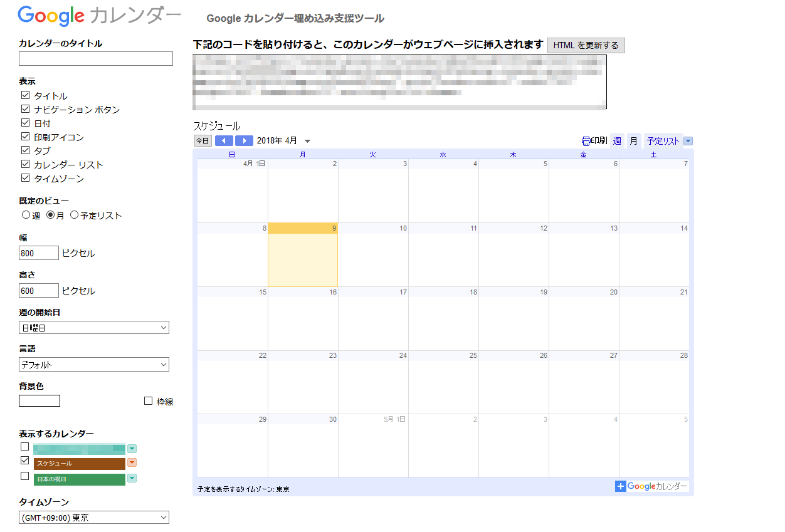Screen dimensions: 785x532
Task: Open color menu for スケジュール calendar
Action: 132,463
